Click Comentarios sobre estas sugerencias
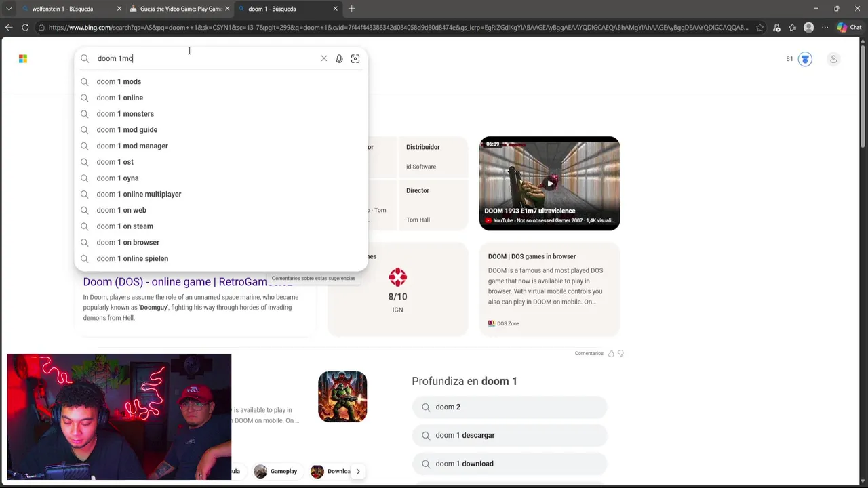This screenshot has height=488, width=868. pyautogui.click(x=313, y=278)
